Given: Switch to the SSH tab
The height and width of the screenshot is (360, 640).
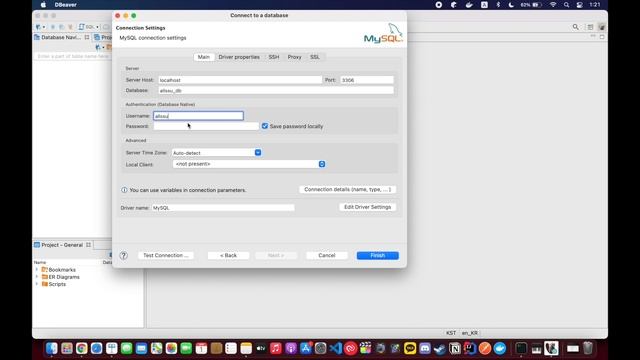Looking at the screenshot, I should [x=274, y=57].
